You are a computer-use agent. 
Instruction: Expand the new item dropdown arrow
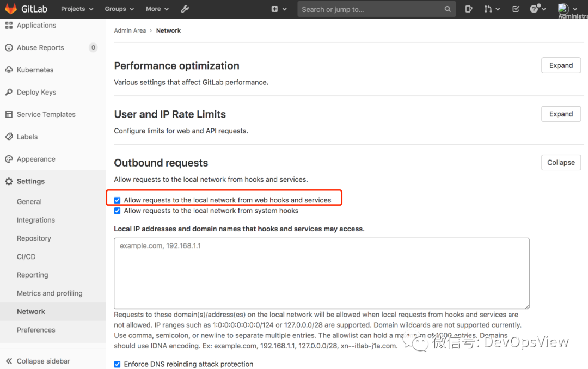pyautogui.click(x=285, y=9)
